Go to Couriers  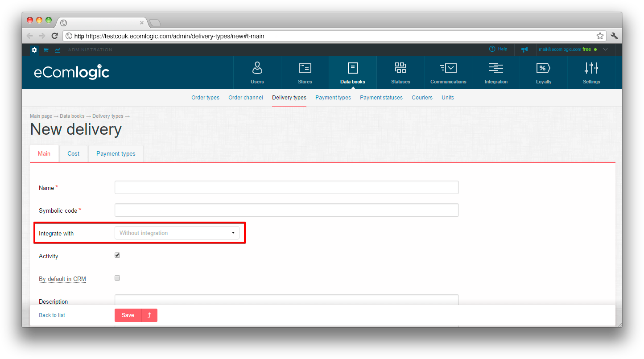[x=422, y=98]
